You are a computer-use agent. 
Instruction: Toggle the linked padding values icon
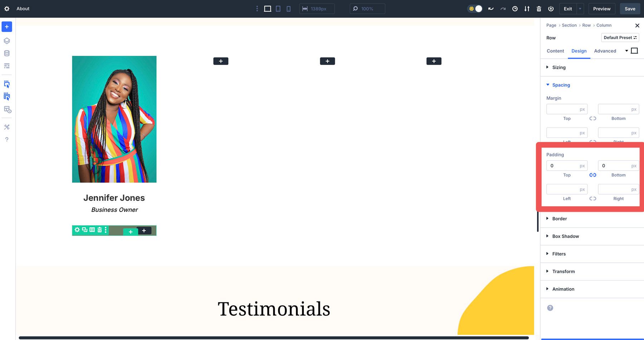593,175
